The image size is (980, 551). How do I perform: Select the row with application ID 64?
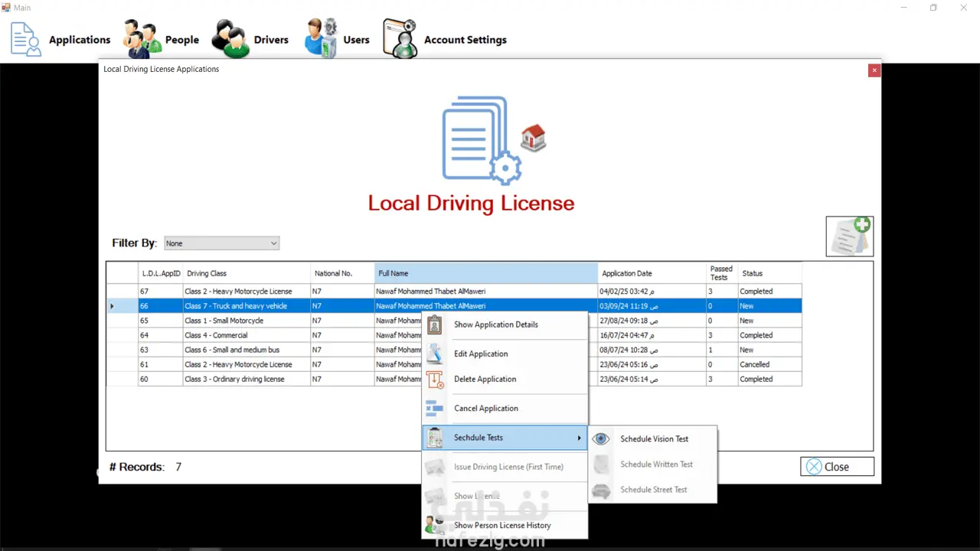point(454,335)
